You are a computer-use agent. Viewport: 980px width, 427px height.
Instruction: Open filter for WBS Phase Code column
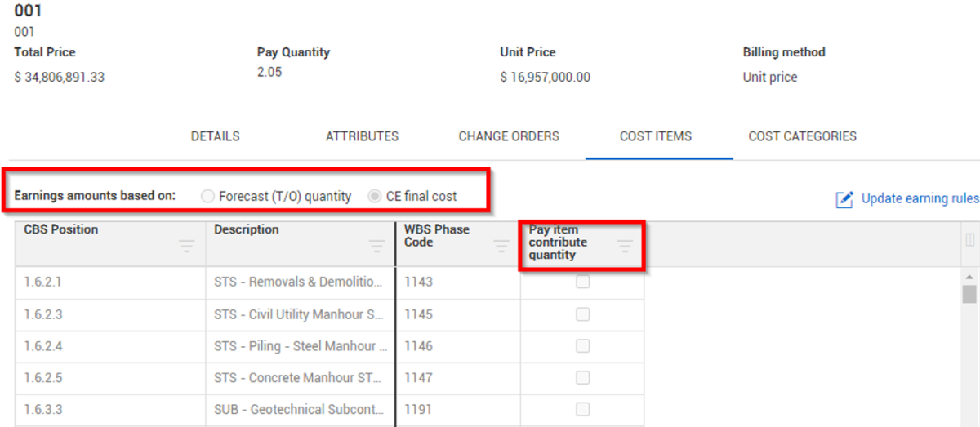pos(502,246)
